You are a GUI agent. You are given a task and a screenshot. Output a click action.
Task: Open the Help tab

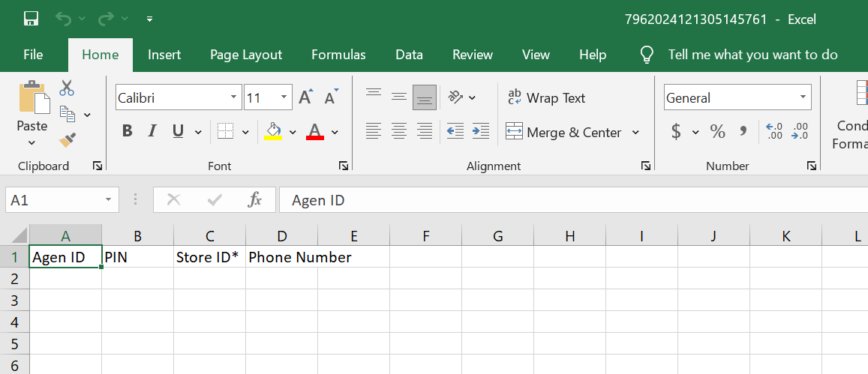click(593, 55)
